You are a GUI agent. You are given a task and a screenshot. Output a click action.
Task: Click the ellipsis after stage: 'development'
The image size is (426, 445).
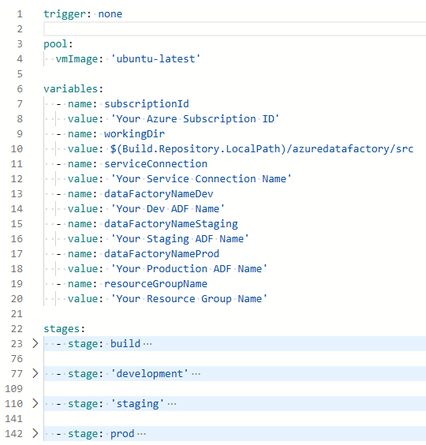point(196,374)
